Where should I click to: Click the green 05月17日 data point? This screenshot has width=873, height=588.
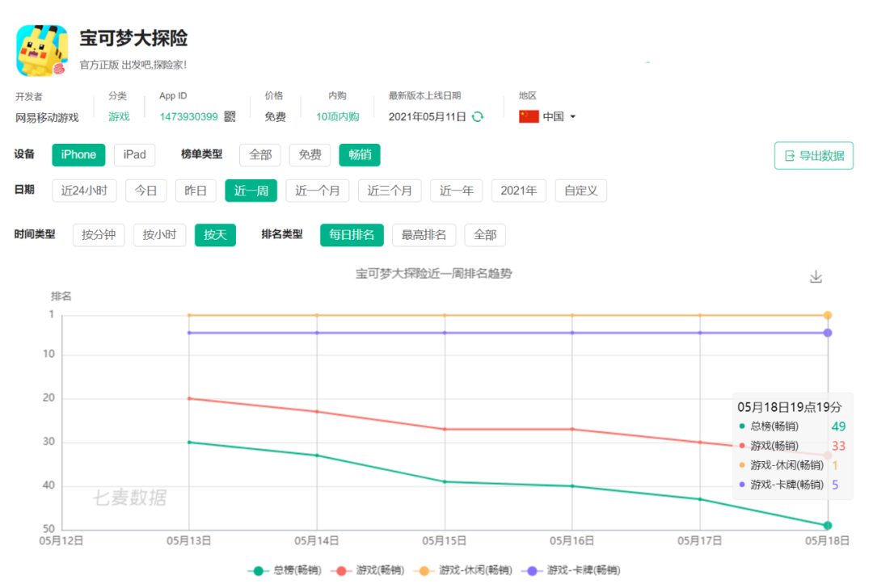pyautogui.click(x=700, y=499)
